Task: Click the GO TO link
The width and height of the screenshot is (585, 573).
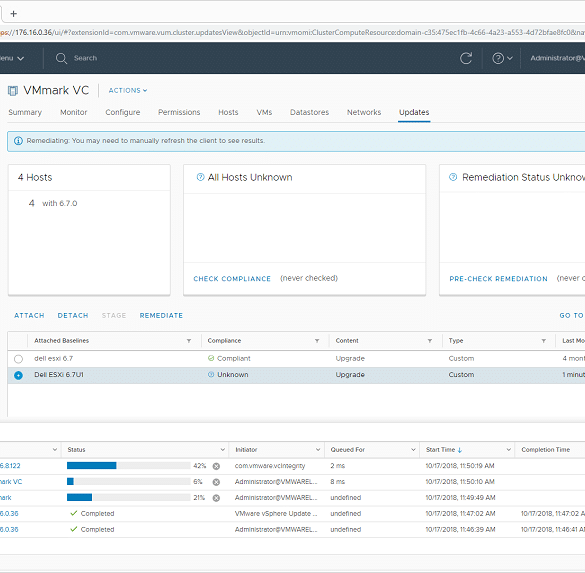Action: (x=572, y=316)
